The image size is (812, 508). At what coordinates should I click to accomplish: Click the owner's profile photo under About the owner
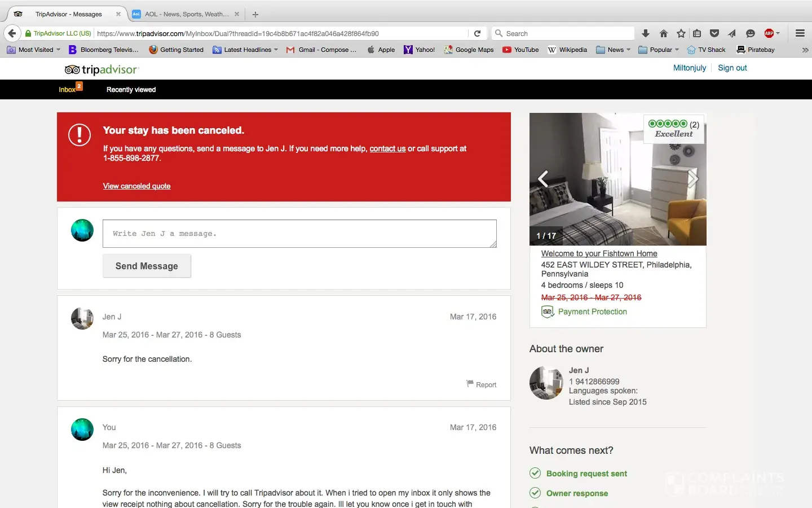[x=546, y=383]
